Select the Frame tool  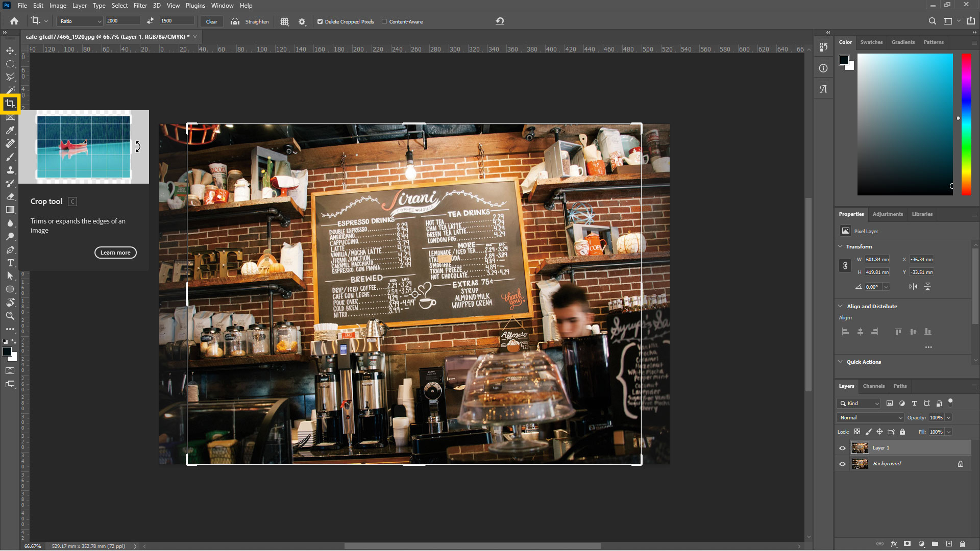pyautogui.click(x=10, y=117)
